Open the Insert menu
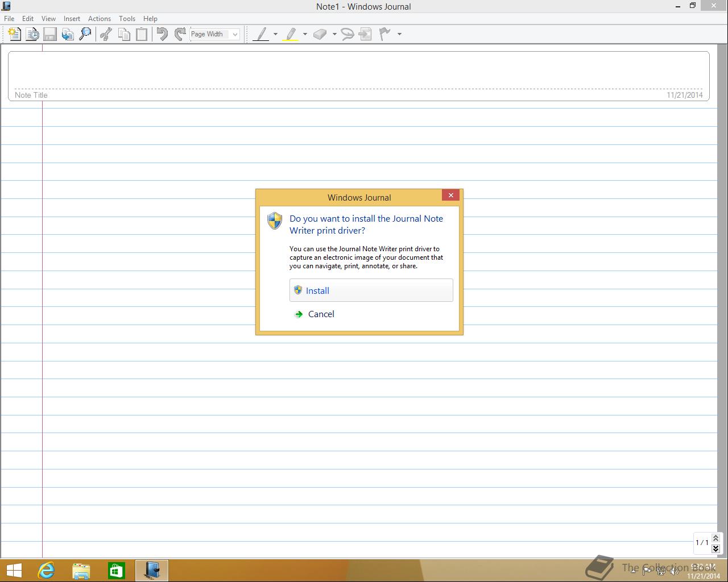The width and height of the screenshot is (728, 582). [x=72, y=19]
